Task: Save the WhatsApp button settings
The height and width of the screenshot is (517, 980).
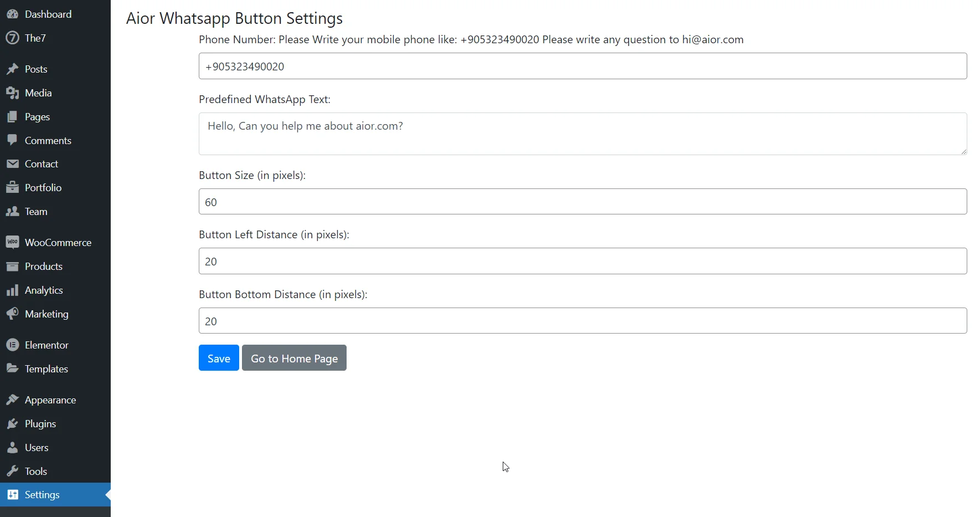Action: pyautogui.click(x=219, y=358)
